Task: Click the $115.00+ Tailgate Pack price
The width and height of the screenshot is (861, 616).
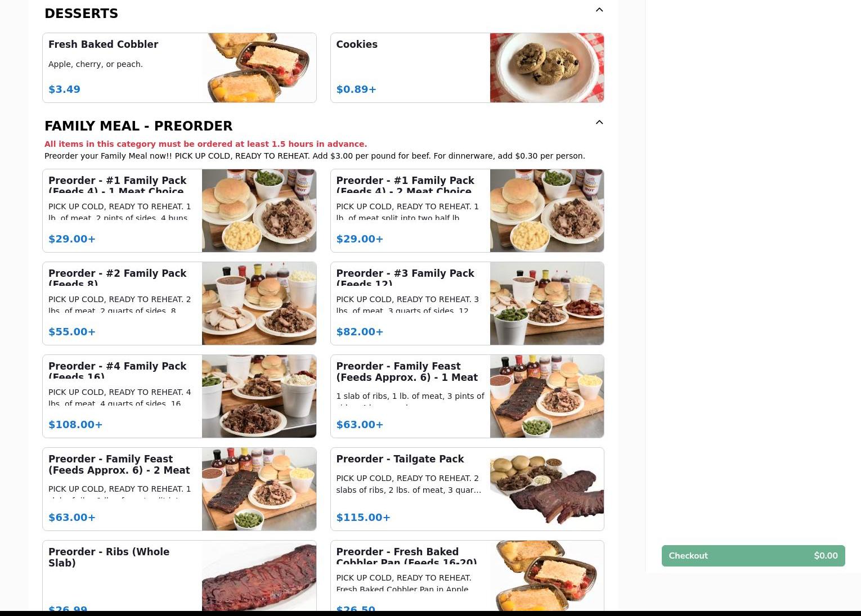Action: click(x=363, y=518)
